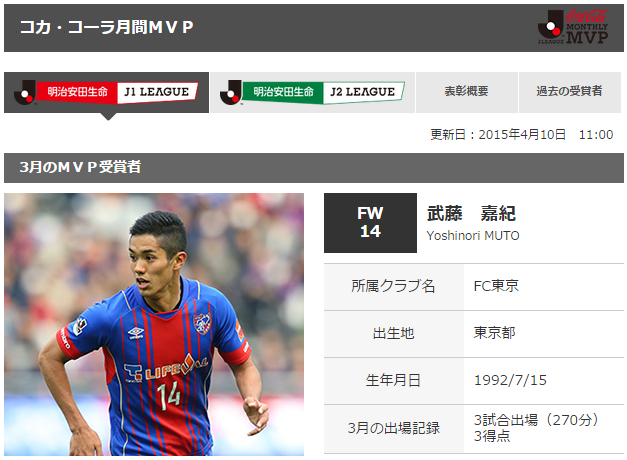This screenshot has height=460, width=627.
Task: Switch to the Meiji Yasuda J2 League tab
Action: point(313,92)
